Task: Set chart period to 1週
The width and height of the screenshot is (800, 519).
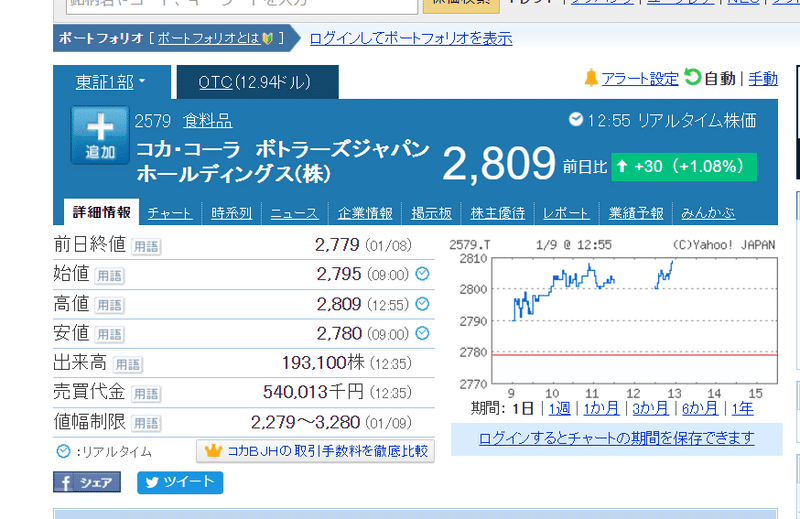Action: click(560, 409)
